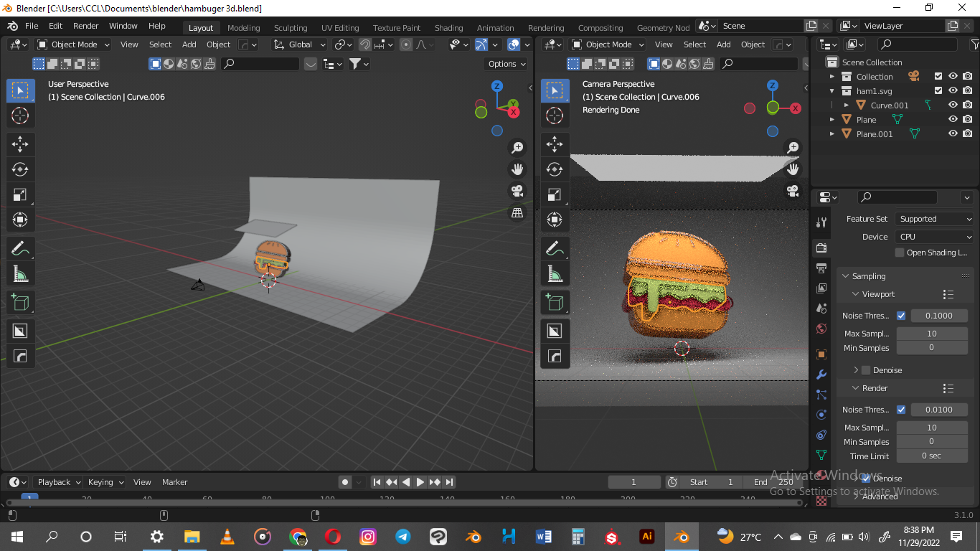Open the Feature Set dropdown
980x551 pixels.
(x=935, y=219)
